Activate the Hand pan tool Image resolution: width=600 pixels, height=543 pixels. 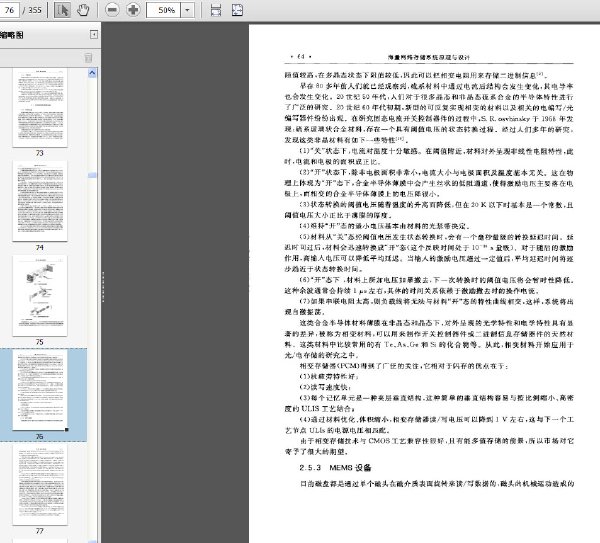[83, 10]
